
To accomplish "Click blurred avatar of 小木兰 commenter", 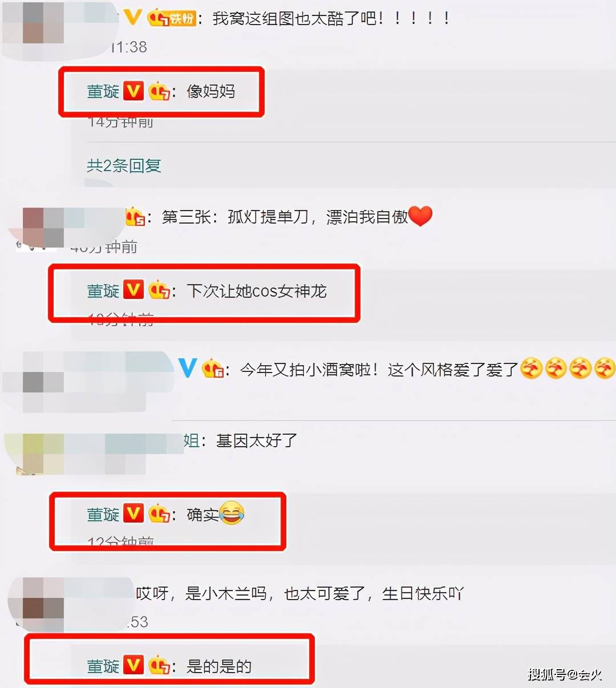I will coord(43,604).
